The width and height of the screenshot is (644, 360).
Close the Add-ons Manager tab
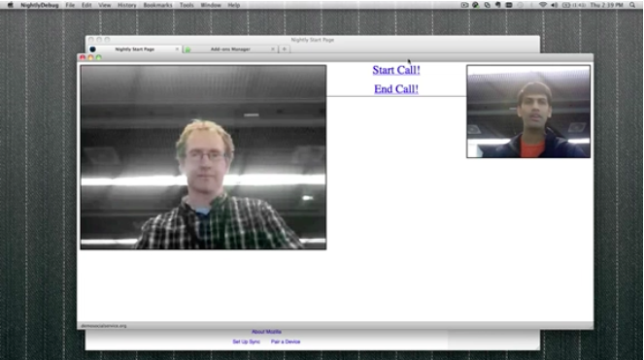pos(273,49)
